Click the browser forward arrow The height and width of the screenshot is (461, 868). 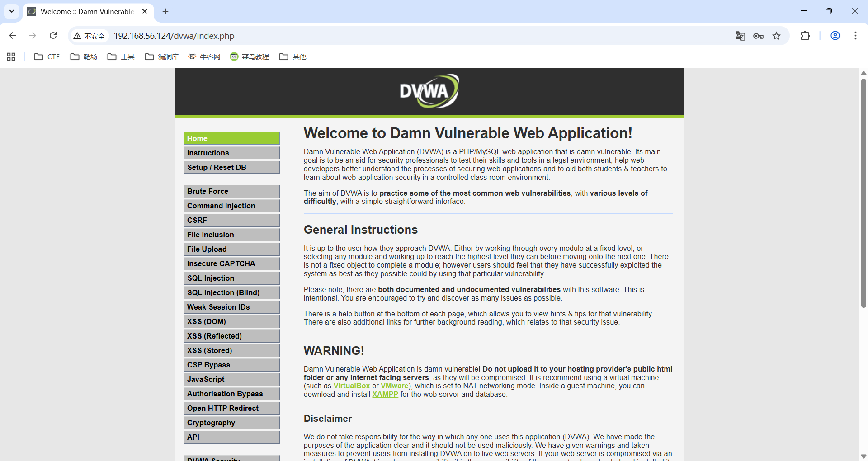pyautogui.click(x=33, y=36)
